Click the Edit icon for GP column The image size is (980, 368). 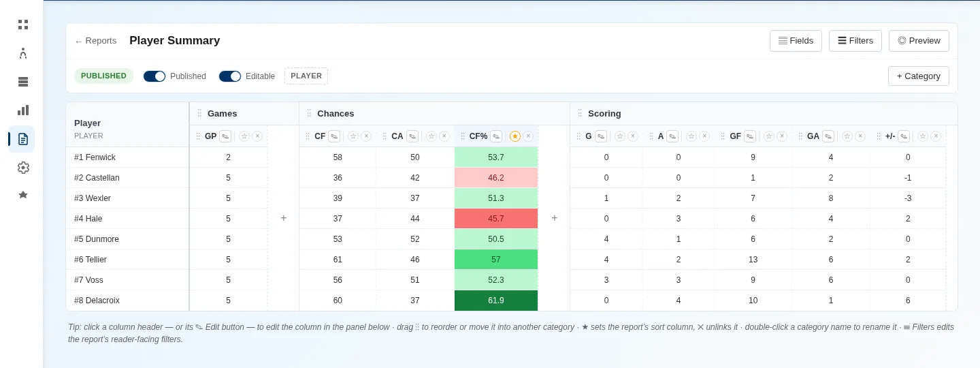[x=225, y=136]
